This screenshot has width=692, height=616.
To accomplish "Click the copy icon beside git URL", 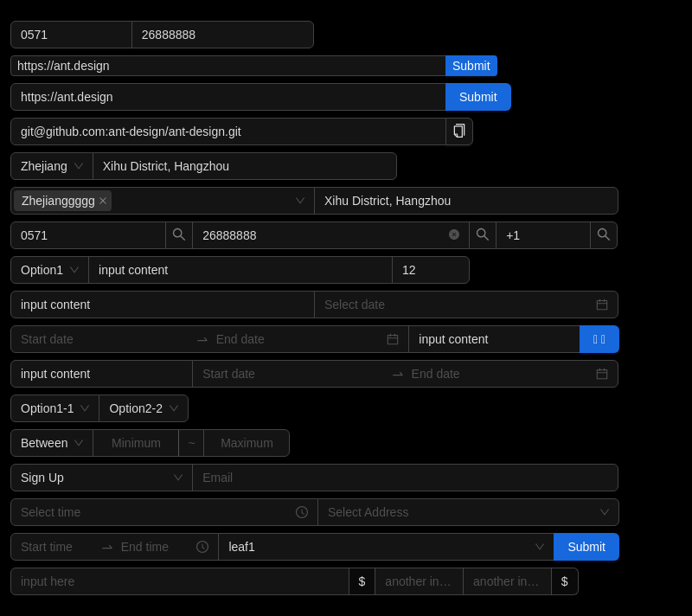I will click(x=459, y=132).
